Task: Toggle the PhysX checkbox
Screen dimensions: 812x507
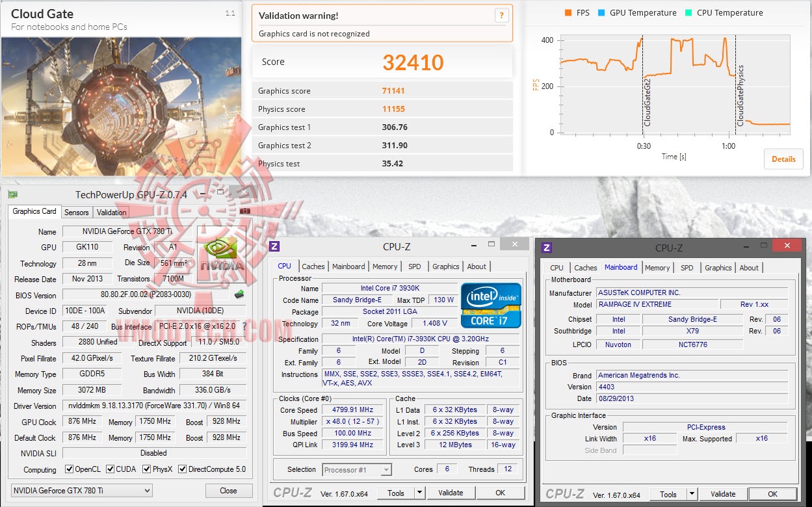Action: [147, 469]
